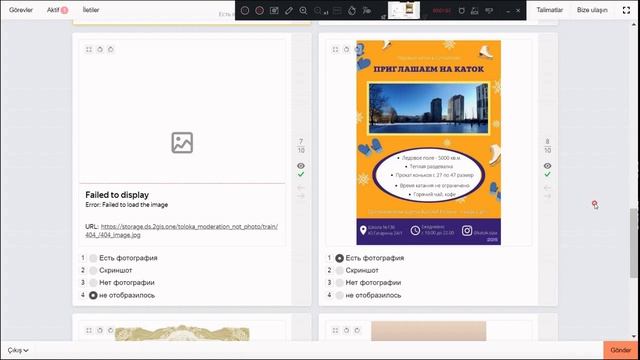Viewport: 640px width, 360px height.
Task: Select 'Есть фотография' for task 7
Action: [x=93, y=258]
